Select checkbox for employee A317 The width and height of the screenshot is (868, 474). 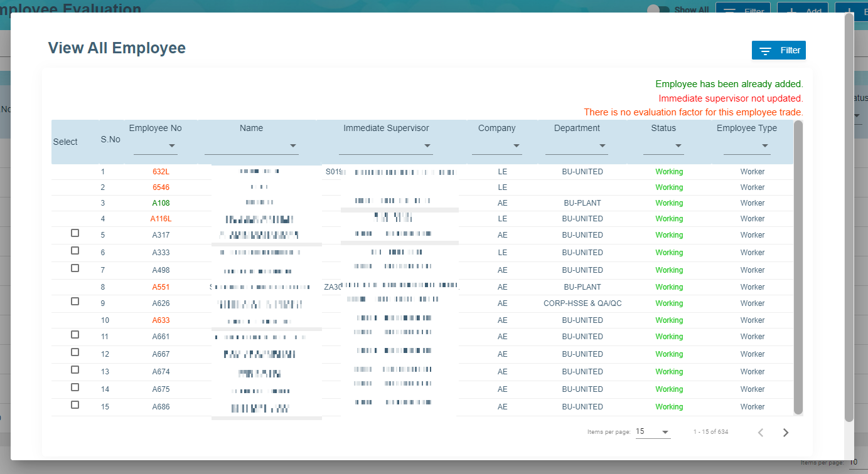(75, 233)
